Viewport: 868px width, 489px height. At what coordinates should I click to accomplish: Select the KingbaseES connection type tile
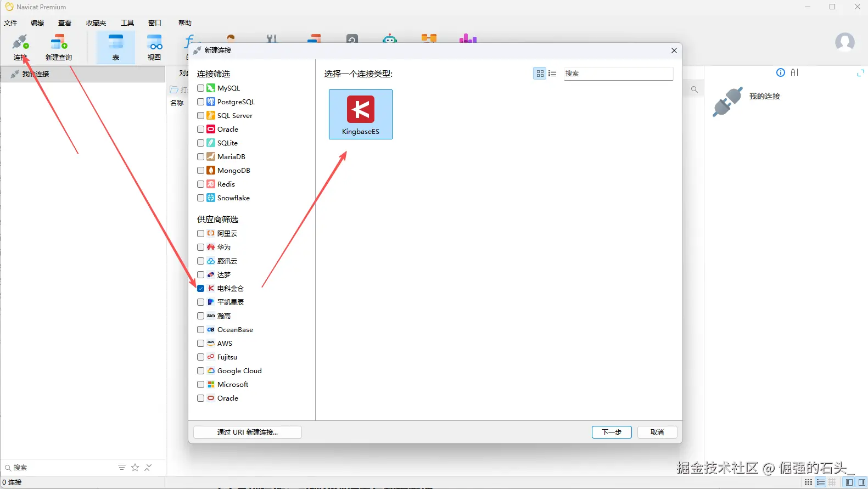click(361, 115)
